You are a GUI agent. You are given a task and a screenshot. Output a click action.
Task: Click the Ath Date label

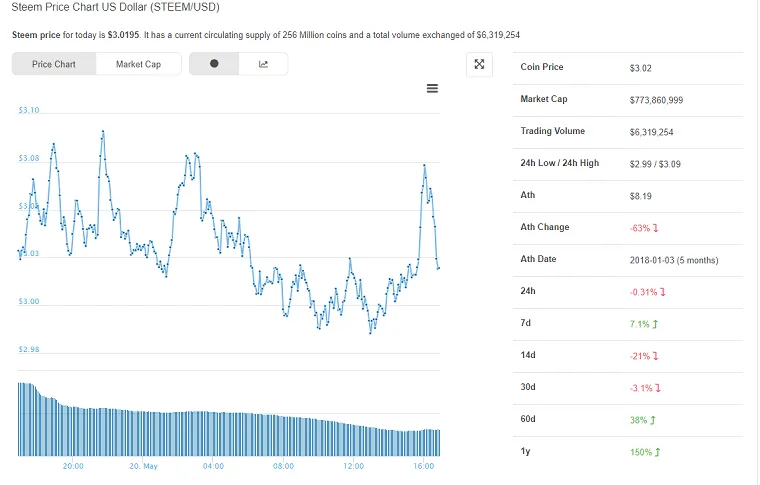coord(538,259)
